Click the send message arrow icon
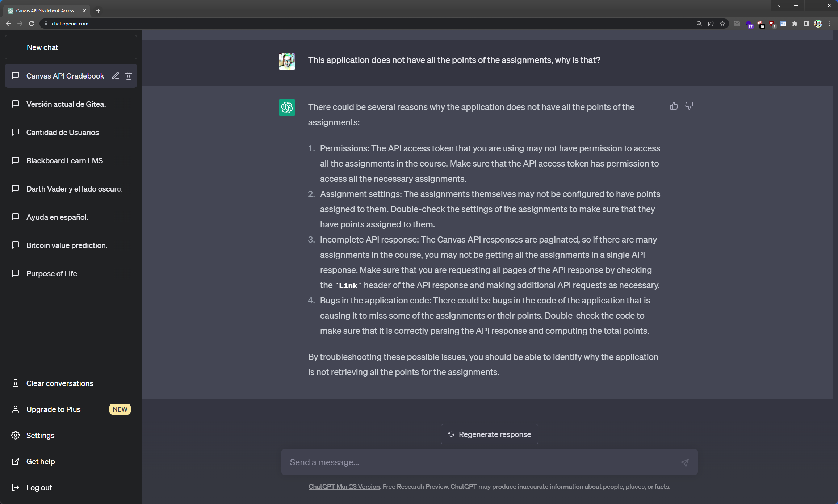The height and width of the screenshot is (504, 838). (684, 462)
